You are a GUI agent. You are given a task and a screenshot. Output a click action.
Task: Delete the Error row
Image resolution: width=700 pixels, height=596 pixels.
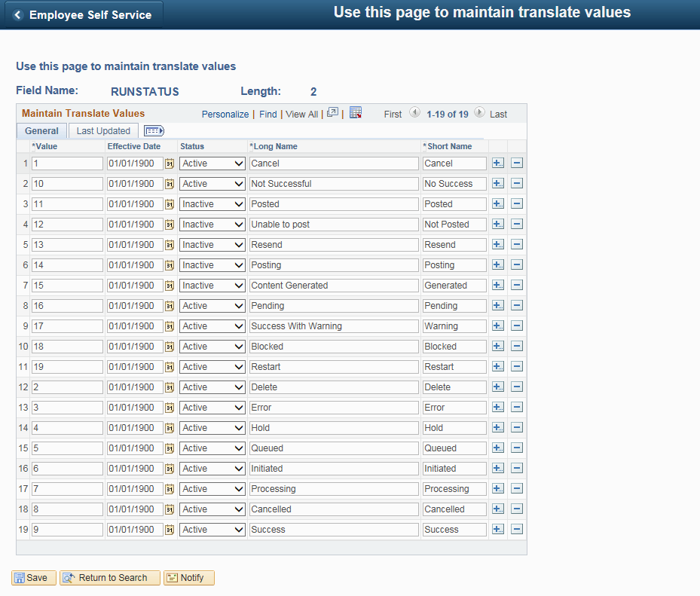pos(516,408)
